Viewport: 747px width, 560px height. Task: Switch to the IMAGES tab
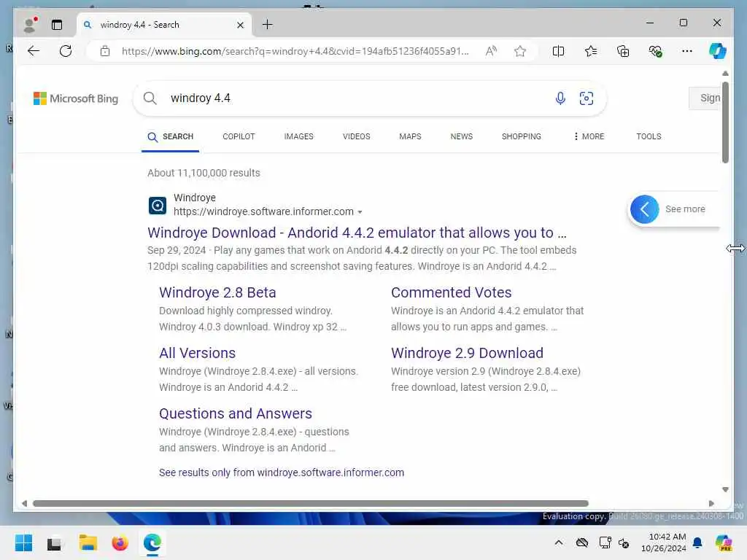coord(298,136)
